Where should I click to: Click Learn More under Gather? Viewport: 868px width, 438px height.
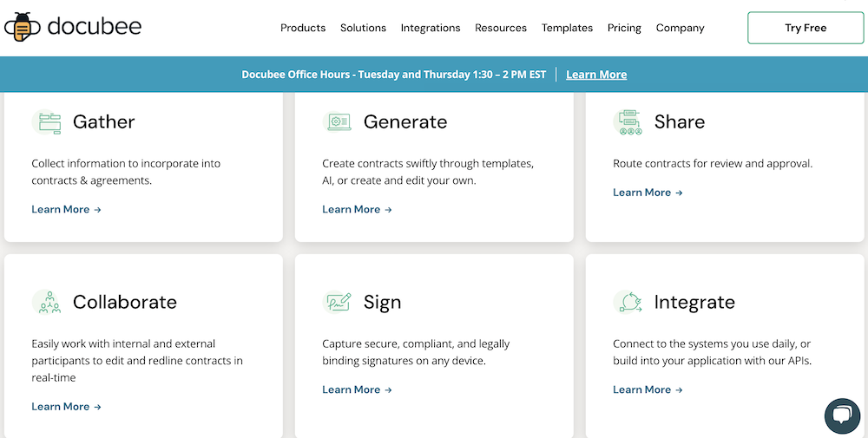[67, 210]
